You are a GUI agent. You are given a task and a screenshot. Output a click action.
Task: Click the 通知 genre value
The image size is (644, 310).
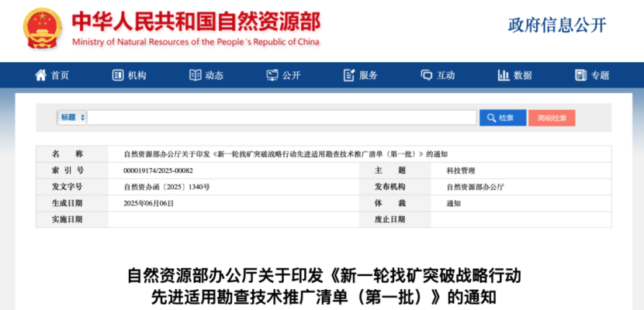click(454, 203)
